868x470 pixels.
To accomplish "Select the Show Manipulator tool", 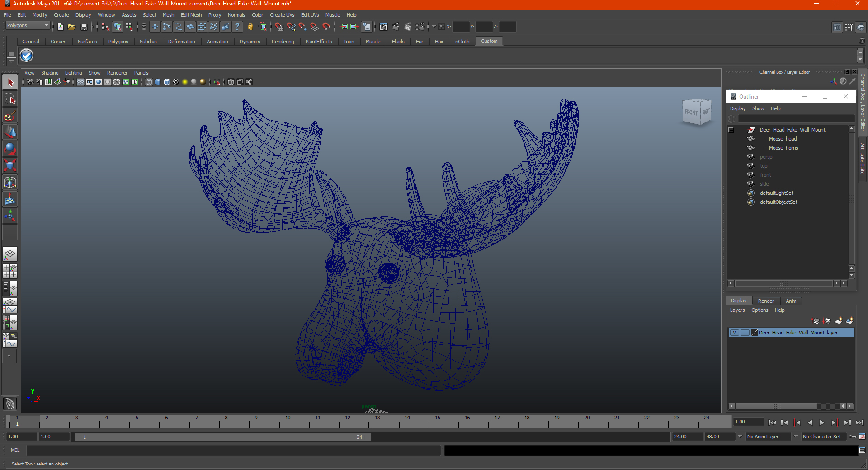I will pyautogui.click(x=10, y=216).
